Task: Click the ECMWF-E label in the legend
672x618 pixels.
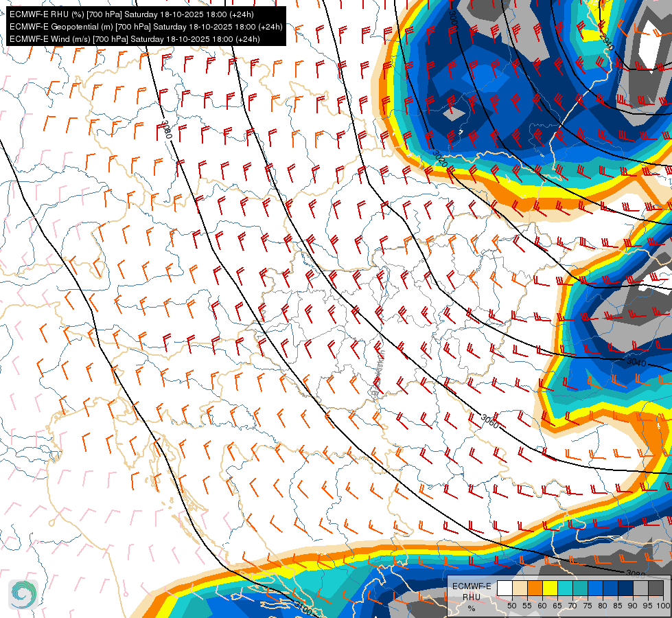Action: [x=472, y=586]
